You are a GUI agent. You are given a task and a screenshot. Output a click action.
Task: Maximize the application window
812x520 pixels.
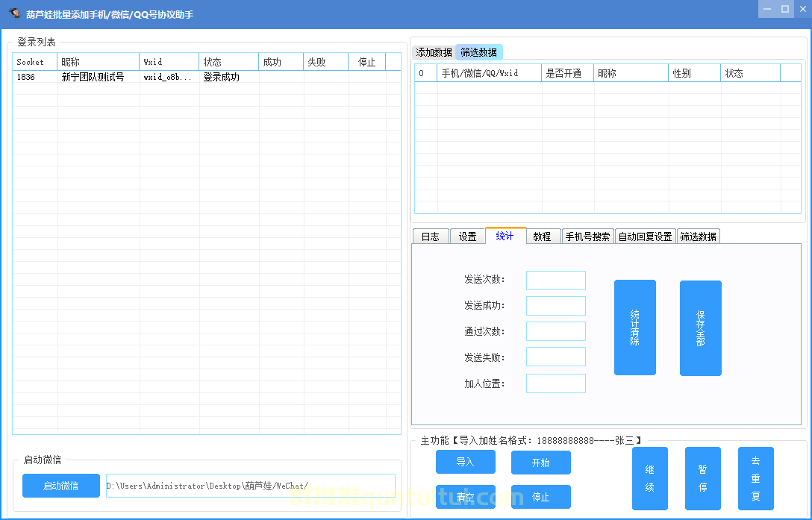[x=785, y=9]
